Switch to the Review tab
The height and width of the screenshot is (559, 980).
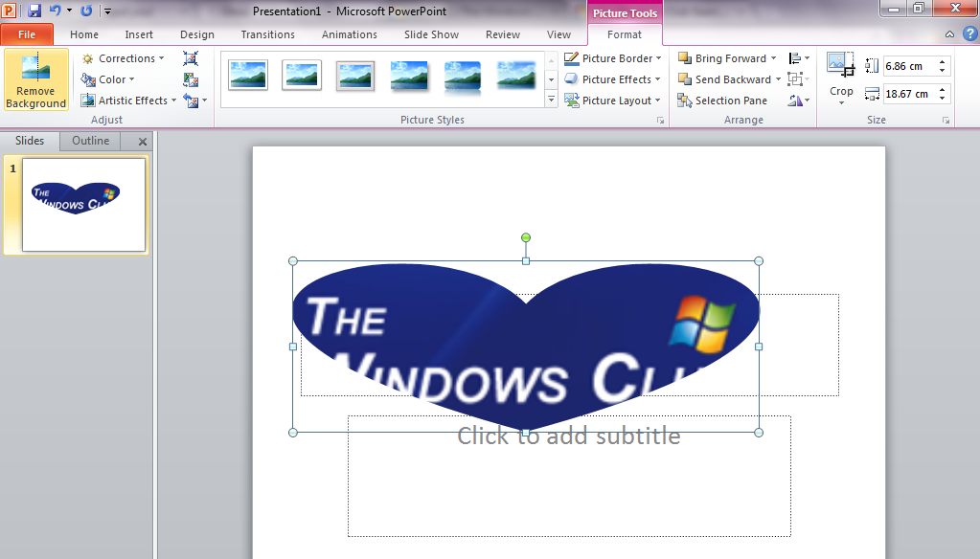[x=503, y=34]
